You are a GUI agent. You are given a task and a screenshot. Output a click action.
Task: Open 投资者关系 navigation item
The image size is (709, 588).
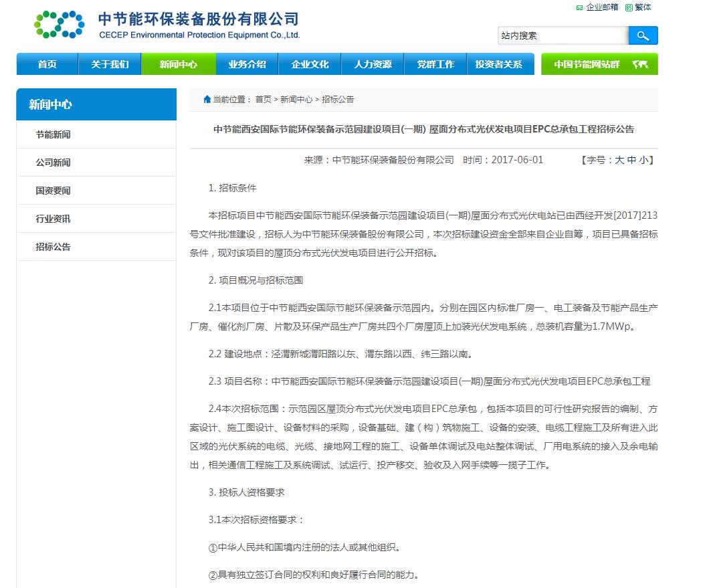[499, 64]
